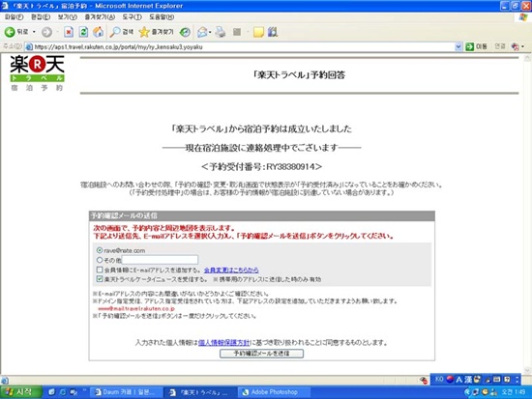Click inside the その他 email input field
532x399 pixels.
(160, 260)
